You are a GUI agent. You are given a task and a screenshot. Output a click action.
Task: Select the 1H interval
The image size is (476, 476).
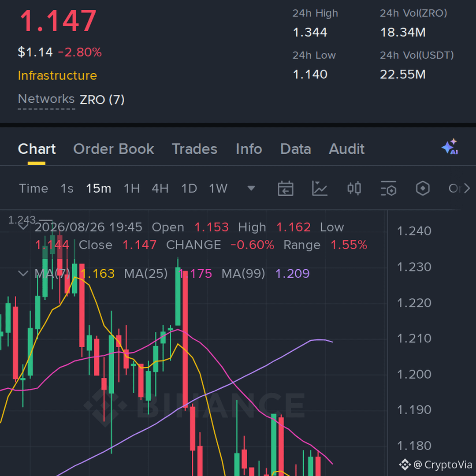[x=132, y=189]
